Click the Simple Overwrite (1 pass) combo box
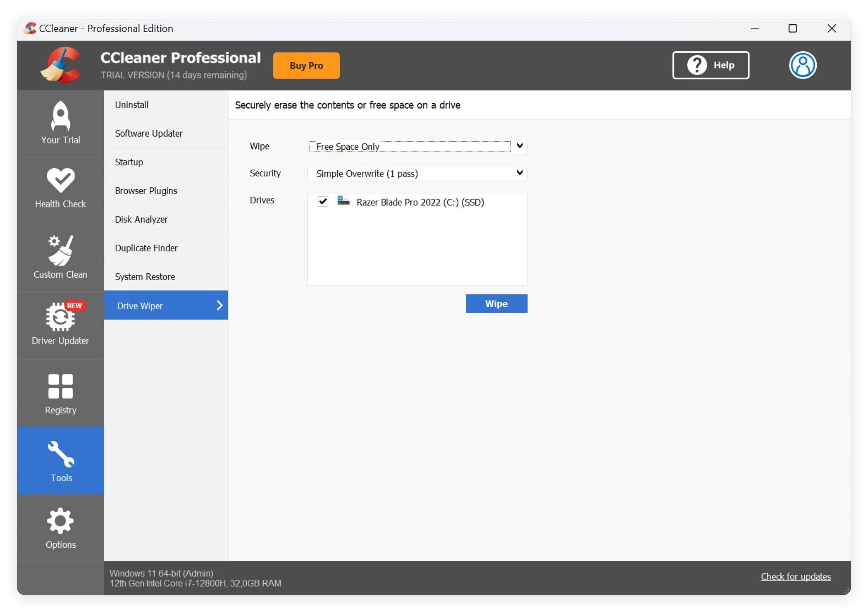Screen dimensions: 868x612 [x=417, y=173]
